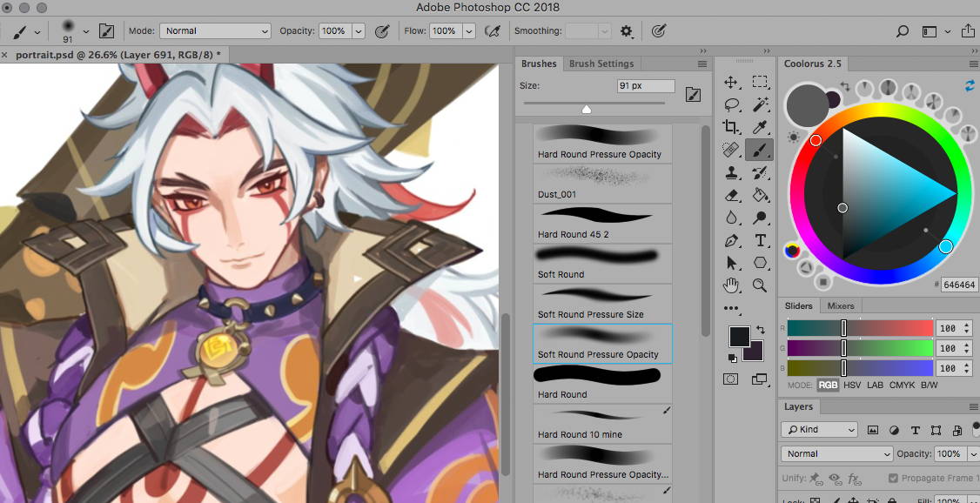Viewport: 980px width, 503px height.
Task: Open tool preset picker dropdown
Action: pos(37,31)
